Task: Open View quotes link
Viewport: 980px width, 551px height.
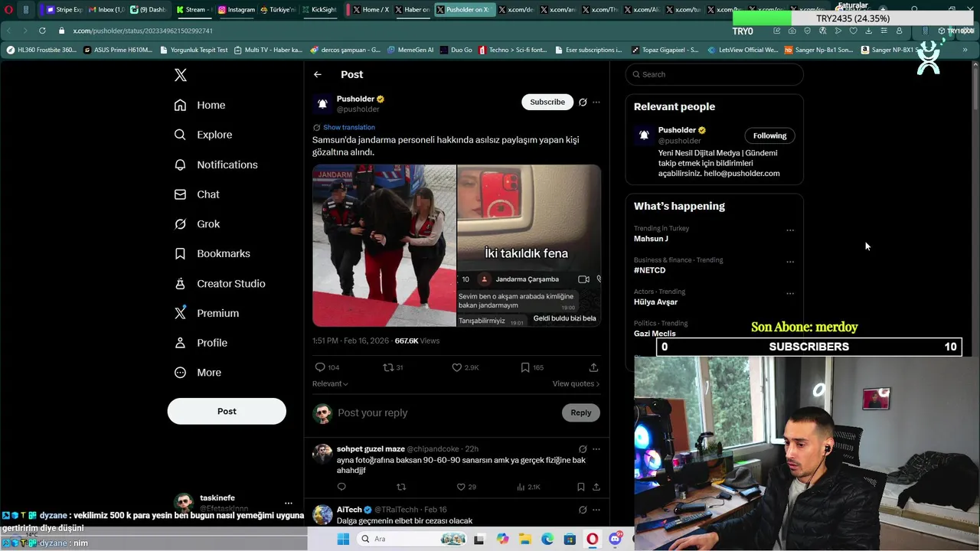Action: (x=576, y=383)
